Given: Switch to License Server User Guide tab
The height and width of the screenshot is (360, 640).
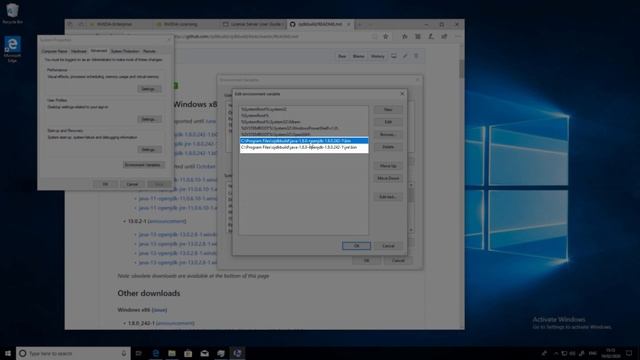Looking at the screenshot, I should click(253, 24).
